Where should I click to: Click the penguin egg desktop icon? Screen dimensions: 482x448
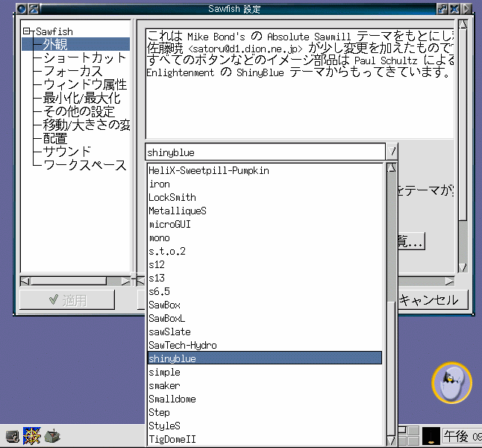tap(451, 382)
